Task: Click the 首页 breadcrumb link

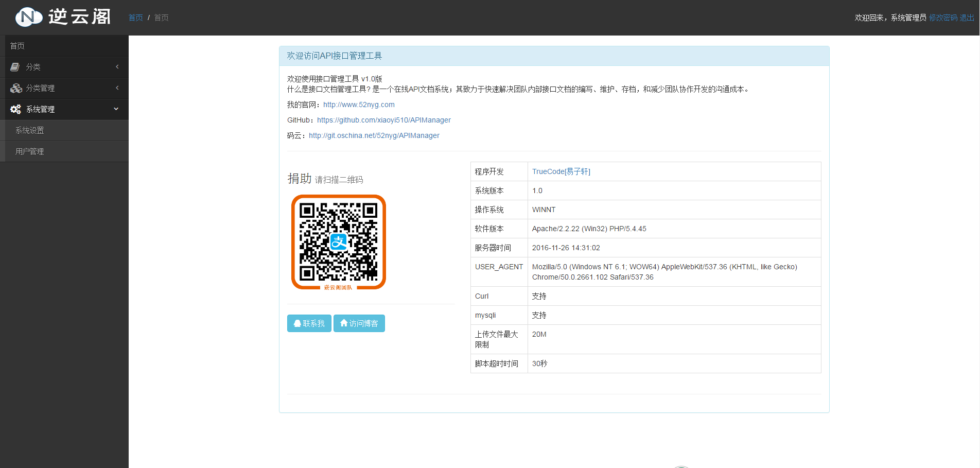Action: 135,17
